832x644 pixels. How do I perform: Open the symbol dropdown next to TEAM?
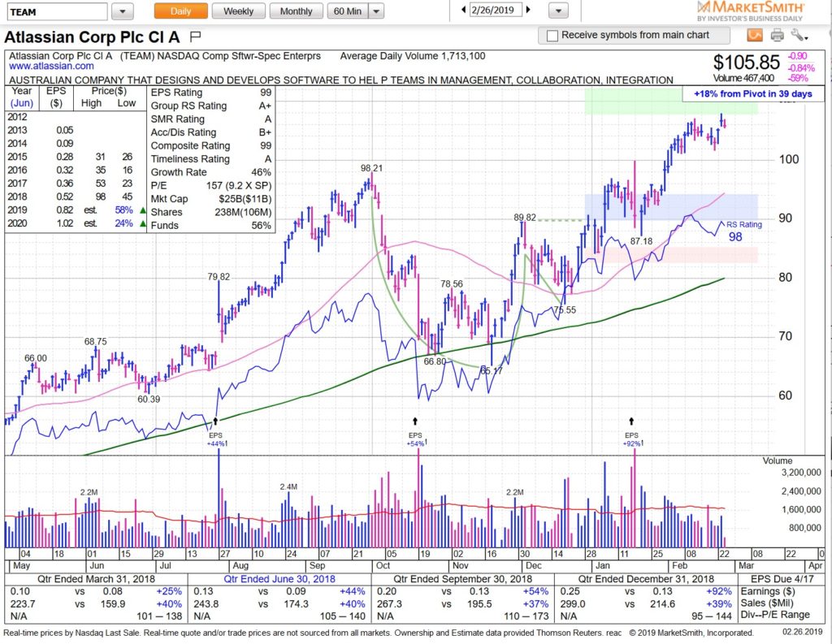[x=123, y=11]
